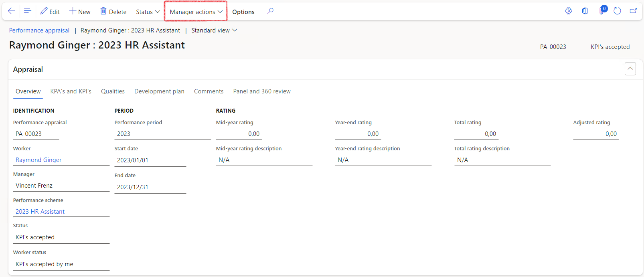Click the KPI's accepted header status text
The image size is (644, 277).
pos(610,47)
